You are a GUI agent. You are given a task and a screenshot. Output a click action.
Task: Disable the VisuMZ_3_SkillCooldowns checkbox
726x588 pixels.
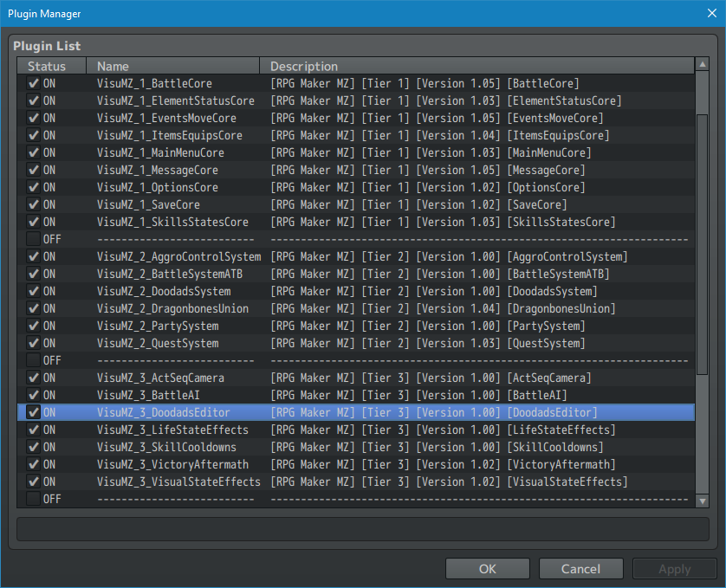pos(34,447)
